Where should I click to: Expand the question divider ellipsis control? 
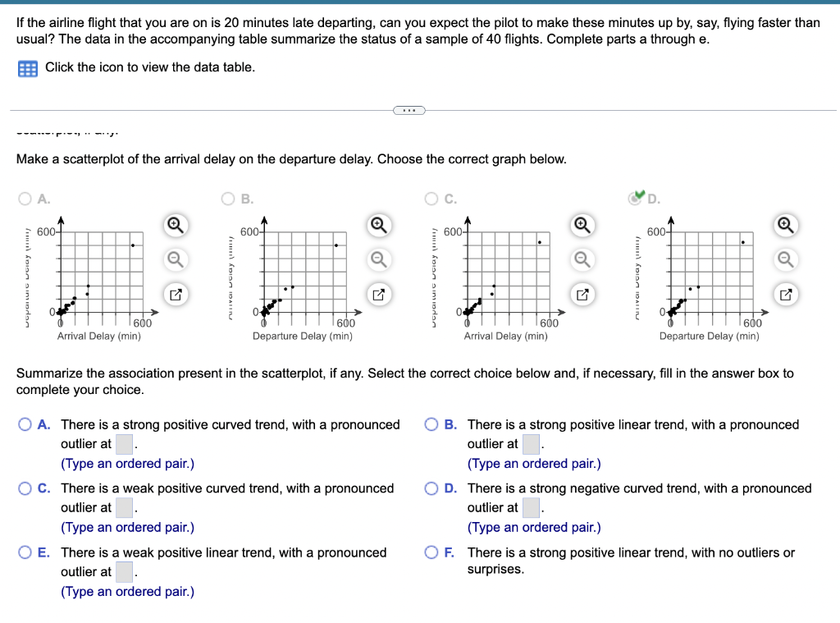409,109
